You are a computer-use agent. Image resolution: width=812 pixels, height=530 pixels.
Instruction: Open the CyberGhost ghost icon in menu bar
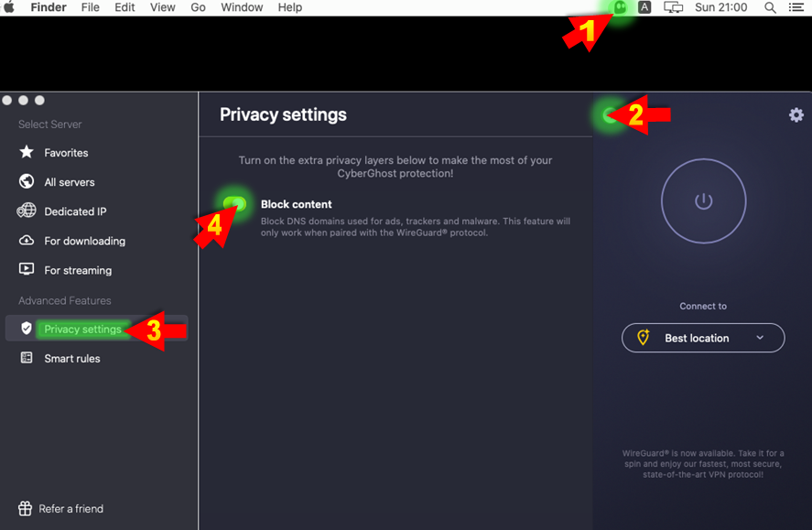tap(620, 7)
